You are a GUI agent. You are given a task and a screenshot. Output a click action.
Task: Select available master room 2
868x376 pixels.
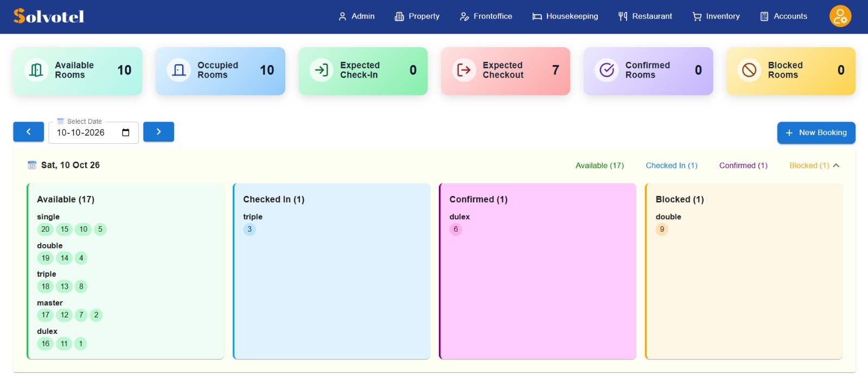tap(96, 315)
